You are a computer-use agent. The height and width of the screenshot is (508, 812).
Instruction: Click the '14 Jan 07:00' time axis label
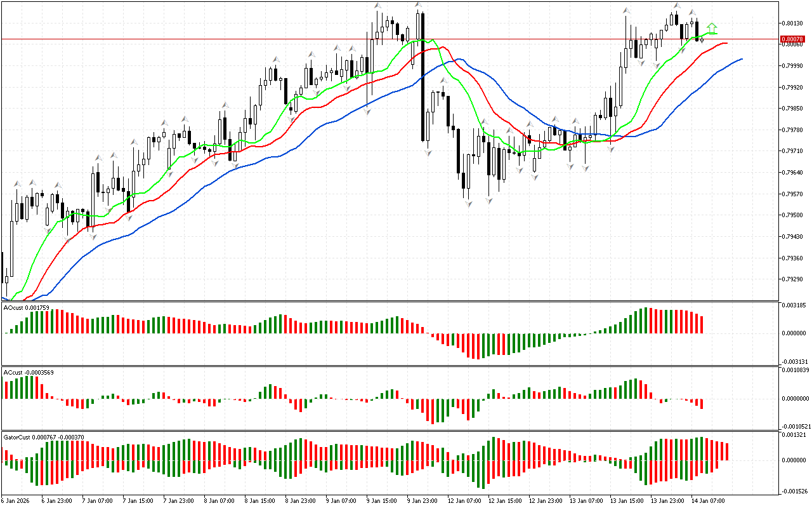pyautogui.click(x=707, y=500)
